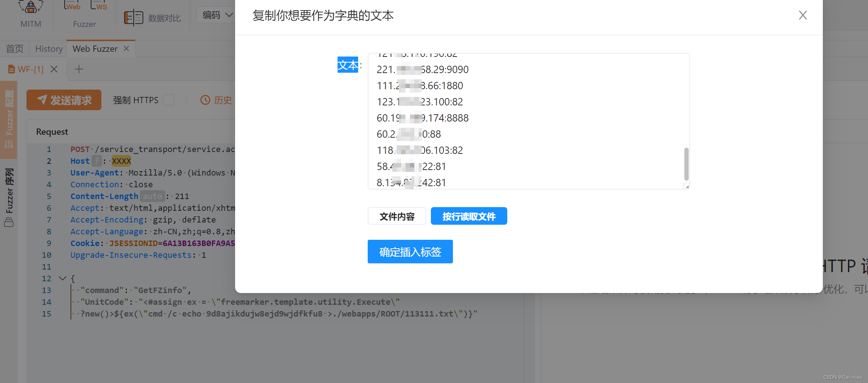The width and height of the screenshot is (868, 383).
Task: Select the 按行读取文件 option
Action: 469,216
